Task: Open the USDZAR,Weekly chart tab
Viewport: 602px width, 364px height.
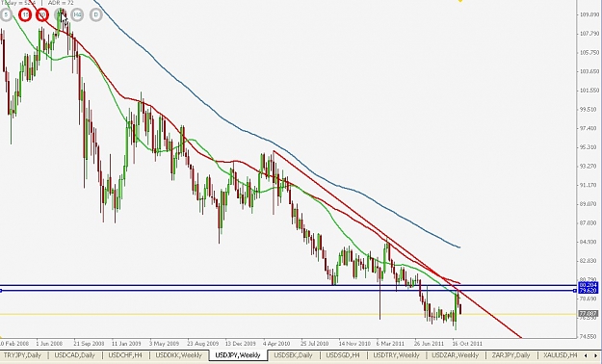Action: (x=455, y=355)
